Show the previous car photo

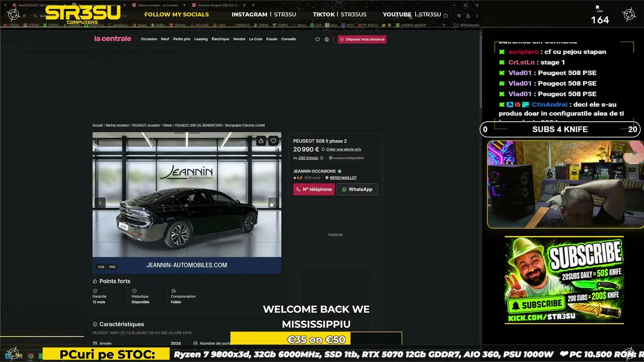(x=100, y=203)
